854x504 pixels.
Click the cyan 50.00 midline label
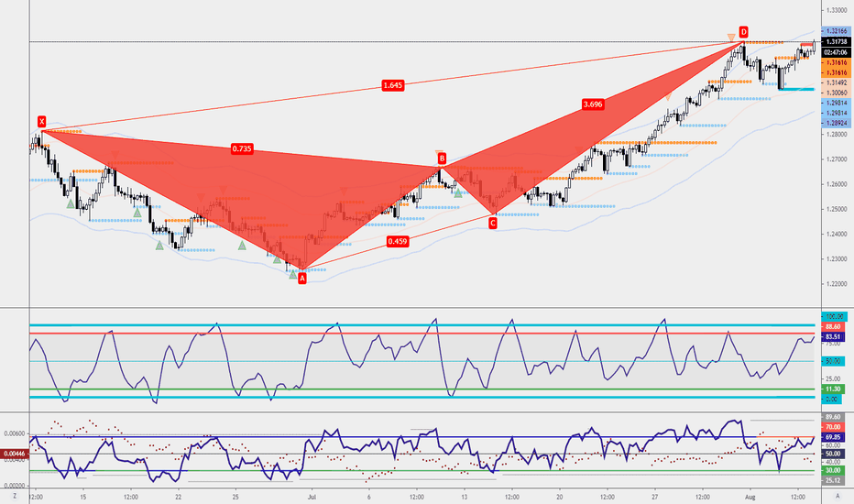833,361
